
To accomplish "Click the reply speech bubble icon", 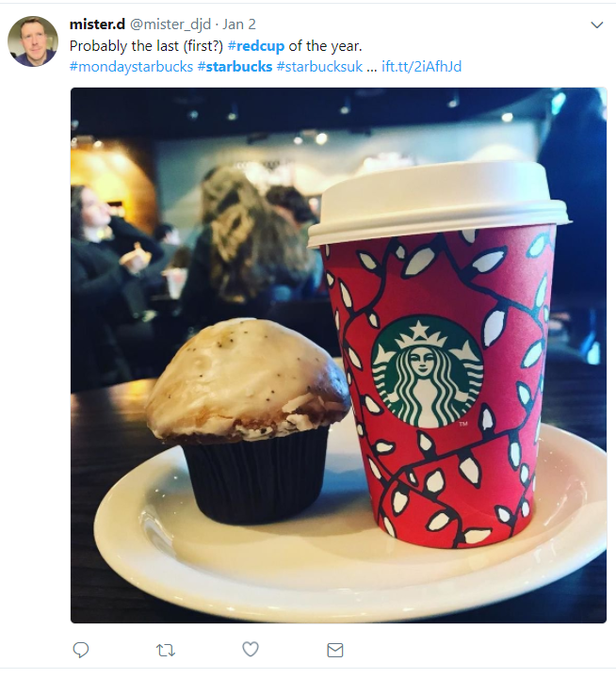I will tap(81, 650).
